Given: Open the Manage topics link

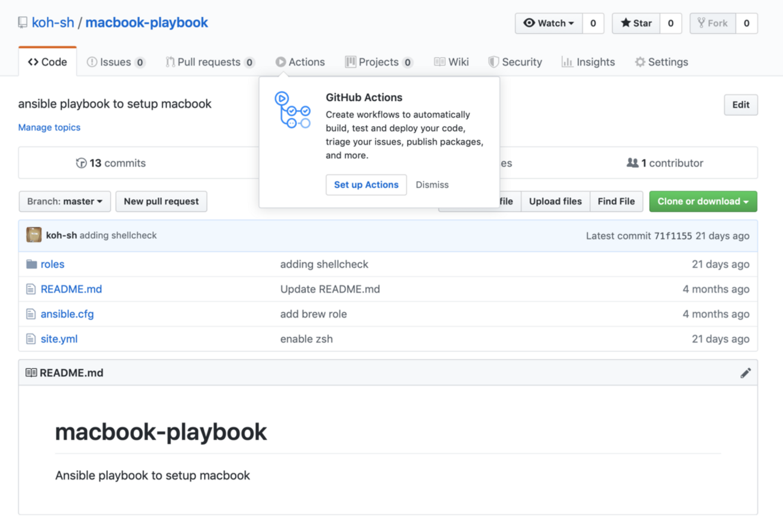Looking at the screenshot, I should tap(49, 128).
